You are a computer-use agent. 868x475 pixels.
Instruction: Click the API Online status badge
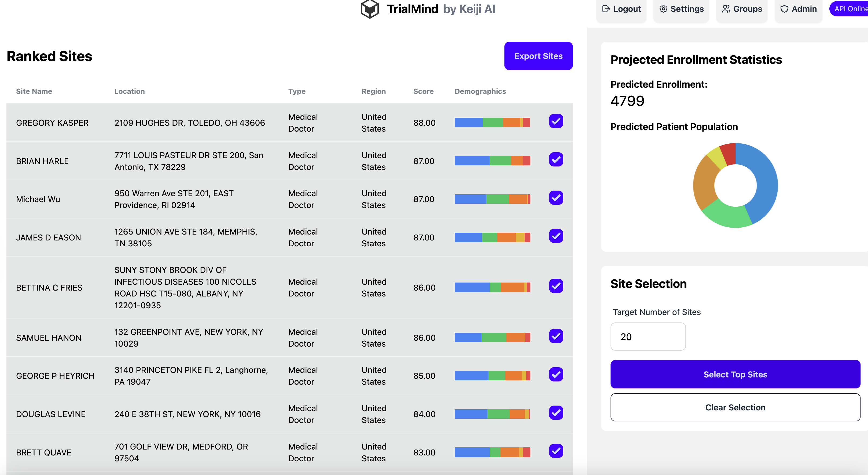850,9
